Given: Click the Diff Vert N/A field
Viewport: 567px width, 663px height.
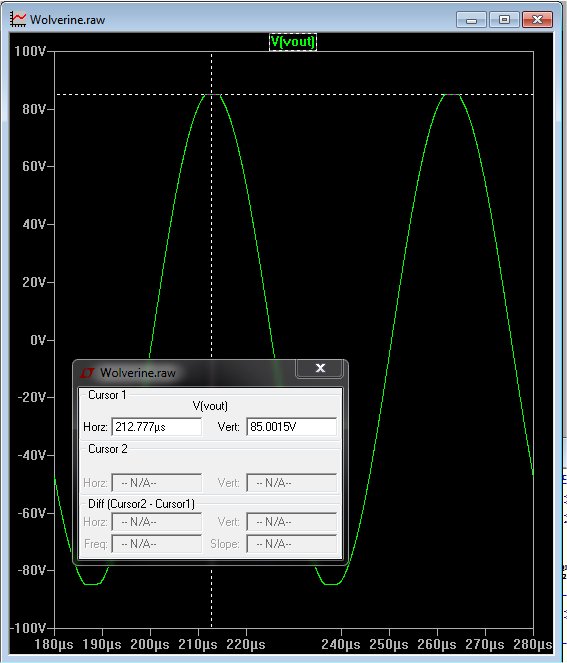Looking at the screenshot, I should click(291, 522).
